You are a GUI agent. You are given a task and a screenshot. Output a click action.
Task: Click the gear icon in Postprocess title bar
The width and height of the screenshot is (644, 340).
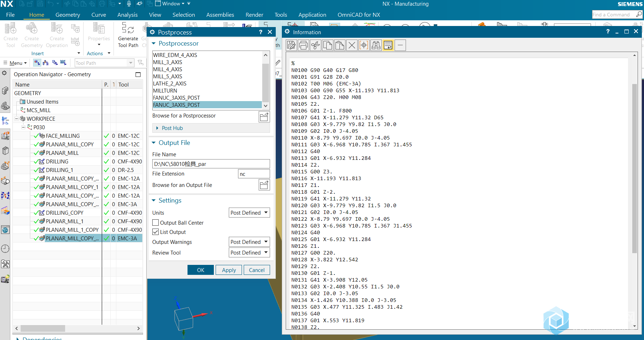152,32
